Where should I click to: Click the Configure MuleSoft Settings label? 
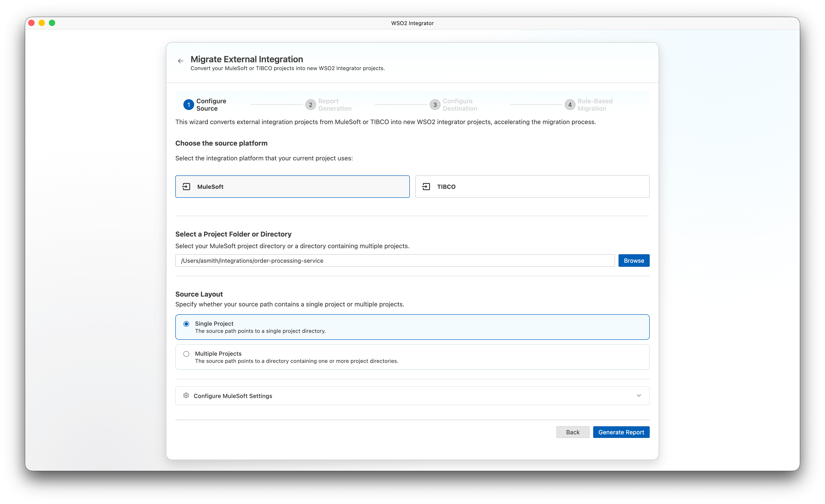click(233, 396)
